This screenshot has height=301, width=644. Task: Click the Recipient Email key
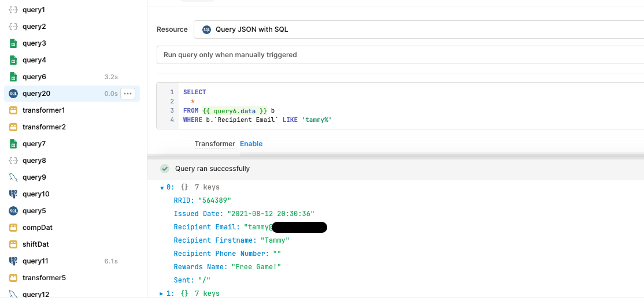(x=207, y=227)
